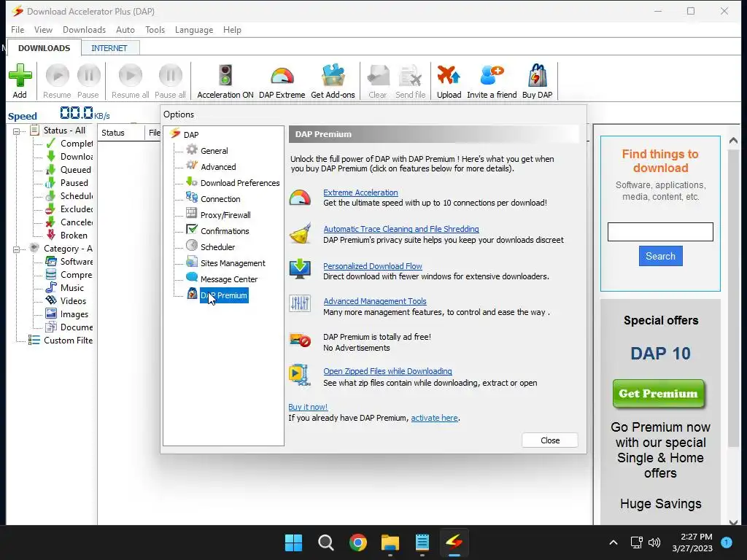Viewport: 747px width, 560px height.
Task: Select Music category in tree
Action: coord(72,288)
